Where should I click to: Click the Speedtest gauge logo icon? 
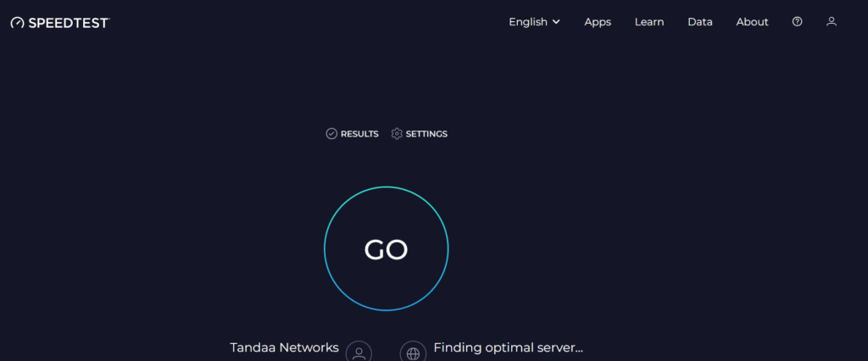tap(17, 23)
